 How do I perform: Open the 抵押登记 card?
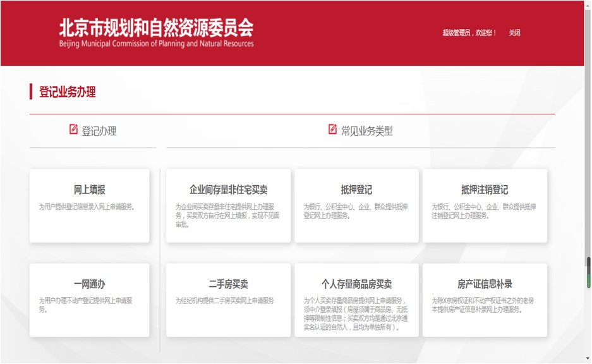(x=357, y=206)
